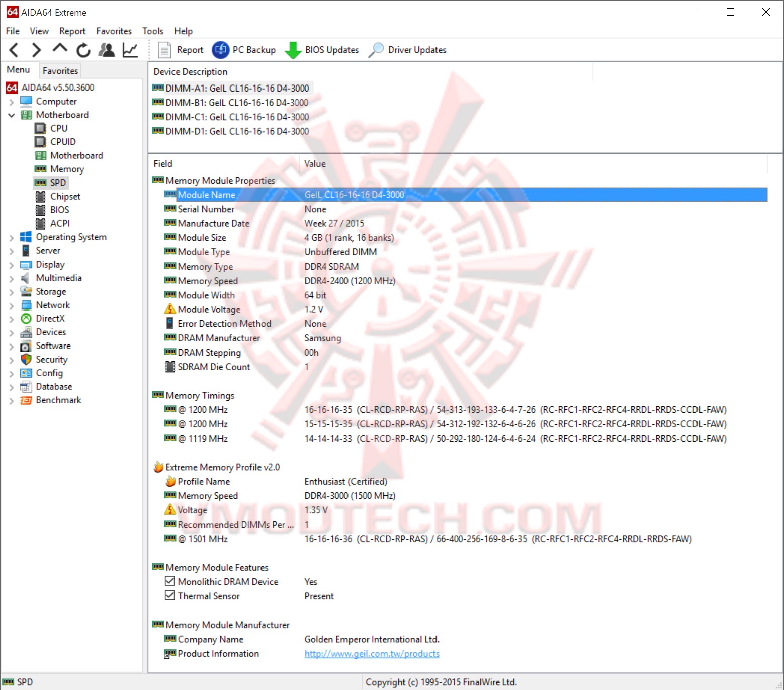This screenshot has width=784, height=690.
Task: Click the Driver Updates magnifier icon
Action: (x=376, y=50)
